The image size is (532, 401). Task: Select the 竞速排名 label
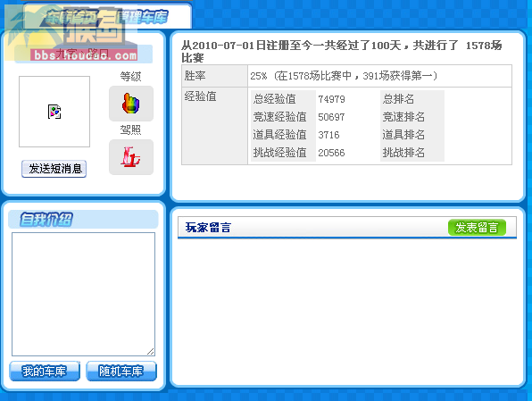pos(403,117)
